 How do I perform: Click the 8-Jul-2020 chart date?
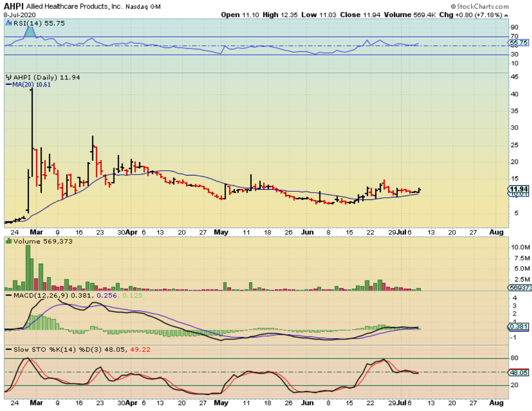pyautogui.click(x=20, y=15)
